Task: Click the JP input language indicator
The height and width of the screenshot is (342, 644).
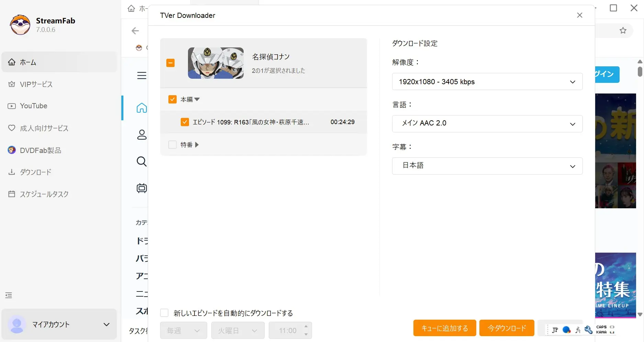Action: pos(555,330)
